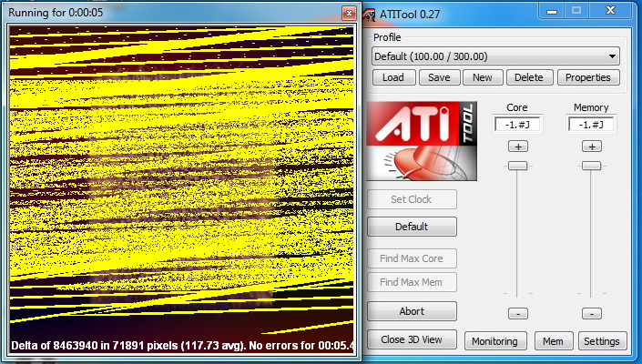
Task: Click the 'Delta of 8463940' status text
Action: coord(182,346)
